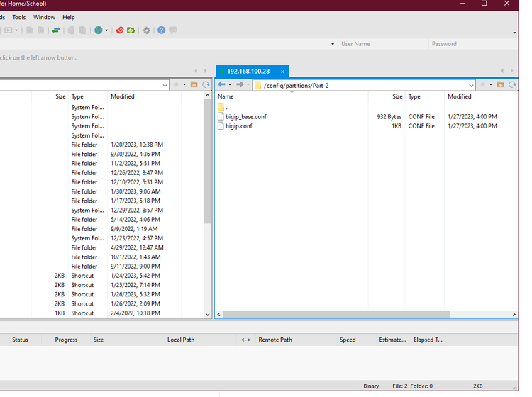Open dropdown arrow next to globe icon
The width and height of the screenshot is (532, 397).
(107, 30)
